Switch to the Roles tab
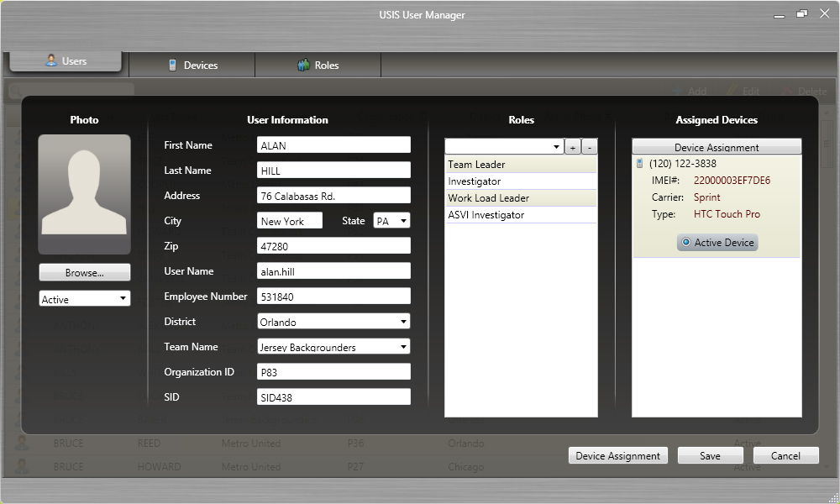 [318, 66]
